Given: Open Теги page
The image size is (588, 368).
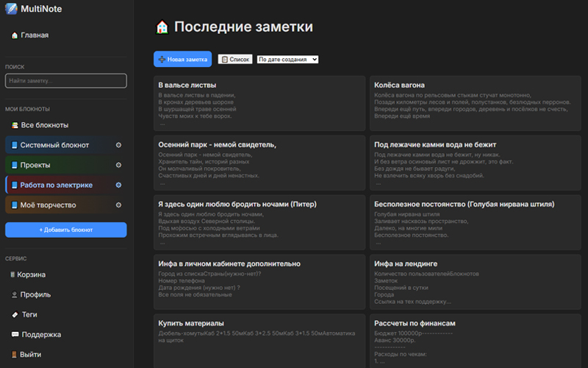Looking at the screenshot, I should pos(66,315).
